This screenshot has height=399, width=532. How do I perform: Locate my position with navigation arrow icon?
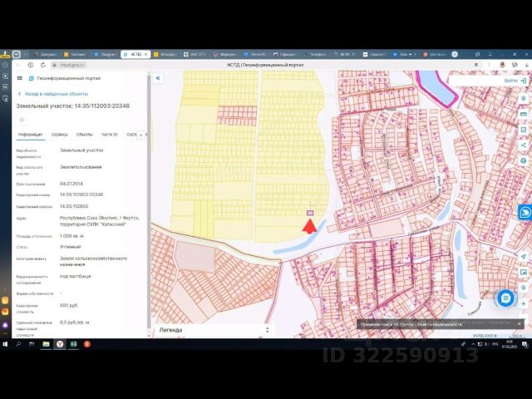(524, 257)
